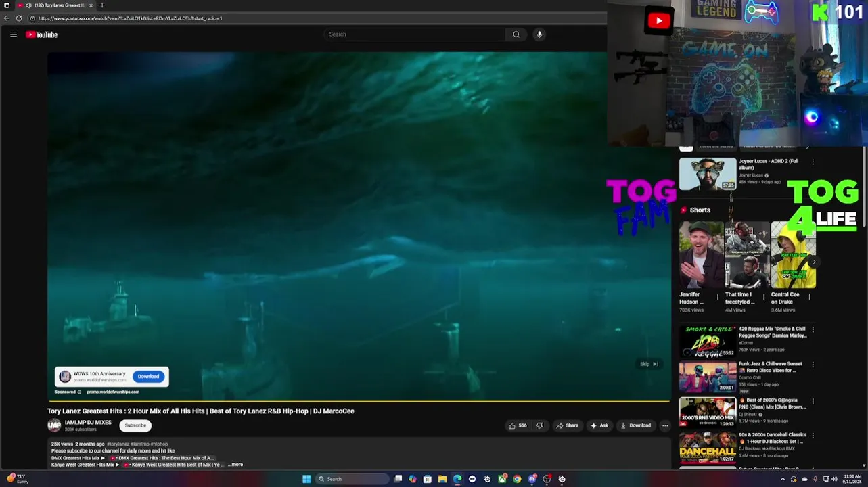Download the WOWS 10th Anniversary ad offer
The height and width of the screenshot is (487, 868).
[x=148, y=377]
